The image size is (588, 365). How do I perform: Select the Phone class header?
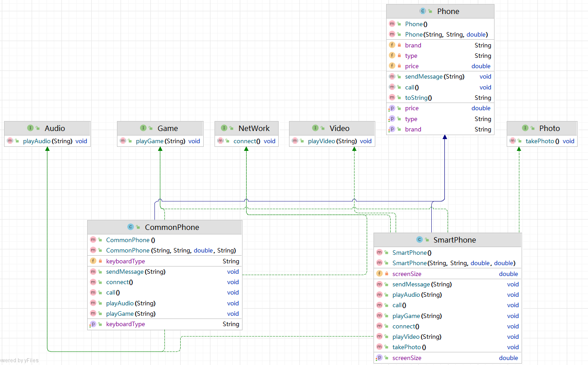point(448,11)
